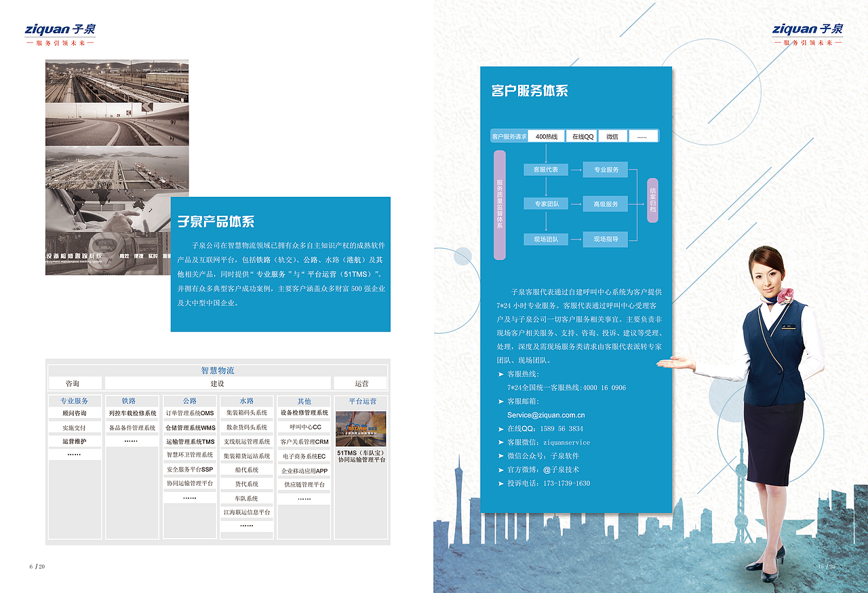868x593 pixels.
Task: Click the QQ number 1589 56 3834
Action: click(x=560, y=429)
